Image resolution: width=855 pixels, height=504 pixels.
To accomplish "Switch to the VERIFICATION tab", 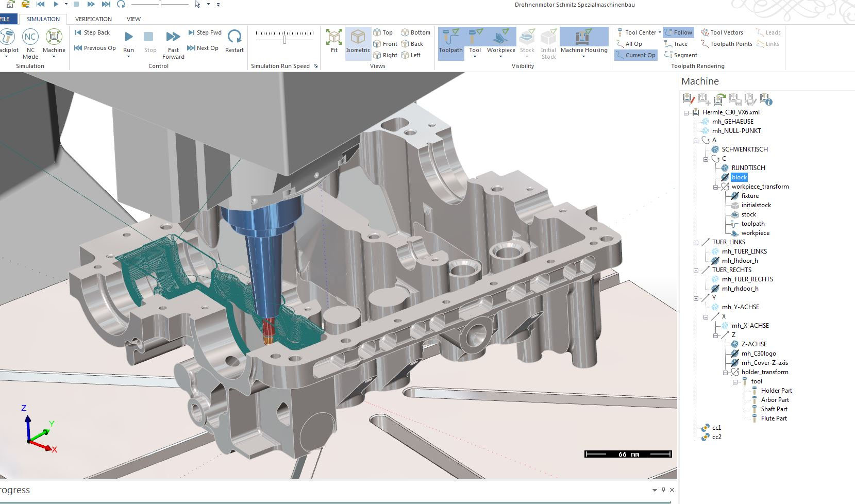I will pyautogui.click(x=93, y=19).
